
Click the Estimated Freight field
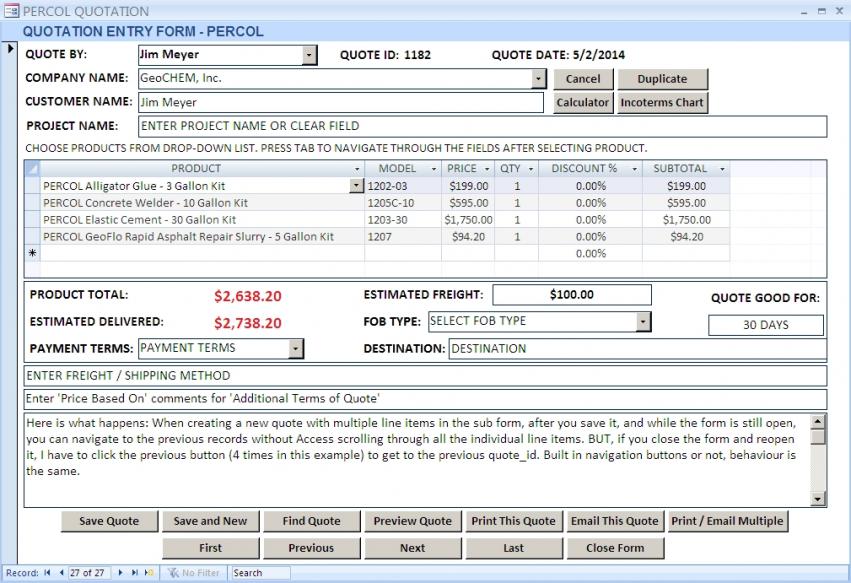(572, 295)
